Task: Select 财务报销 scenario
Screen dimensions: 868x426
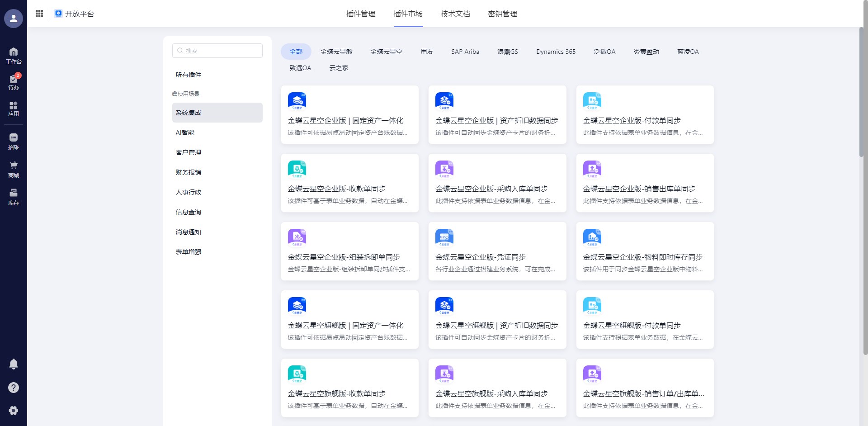Action: [x=217, y=172]
